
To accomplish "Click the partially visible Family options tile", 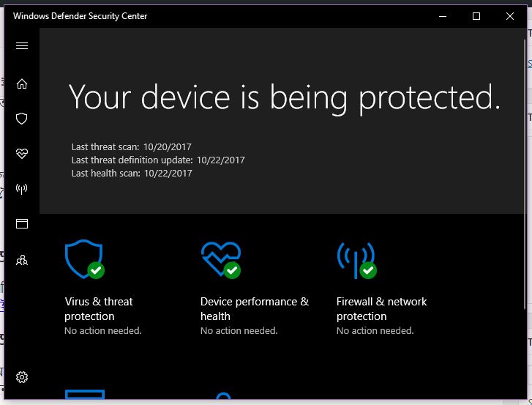I will (223, 398).
